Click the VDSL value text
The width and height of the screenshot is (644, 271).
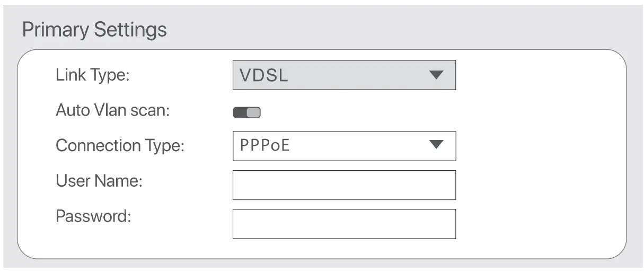click(x=264, y=75)
